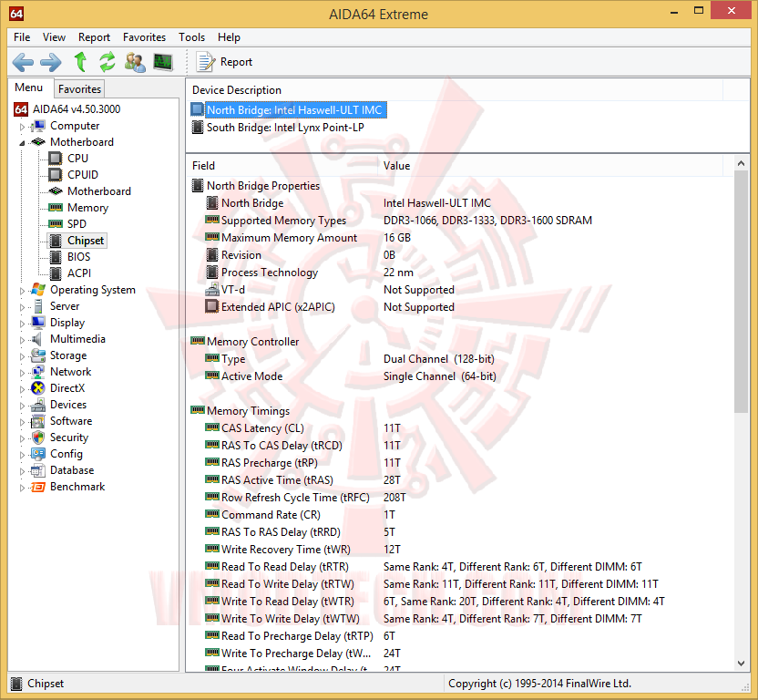Image resolution: width=758 pixels, height=700 pixels.
Task: Click the scrollbar up arrow
Action: click(741, 163)
